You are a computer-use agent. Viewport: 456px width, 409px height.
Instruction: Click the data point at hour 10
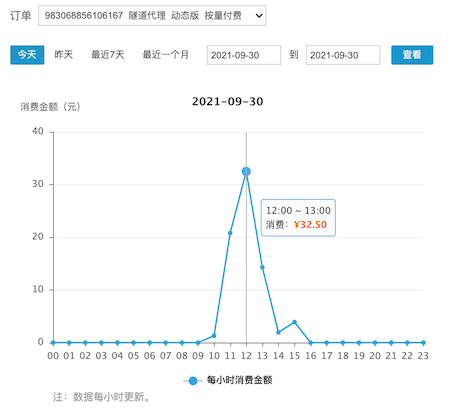(214, 336)
